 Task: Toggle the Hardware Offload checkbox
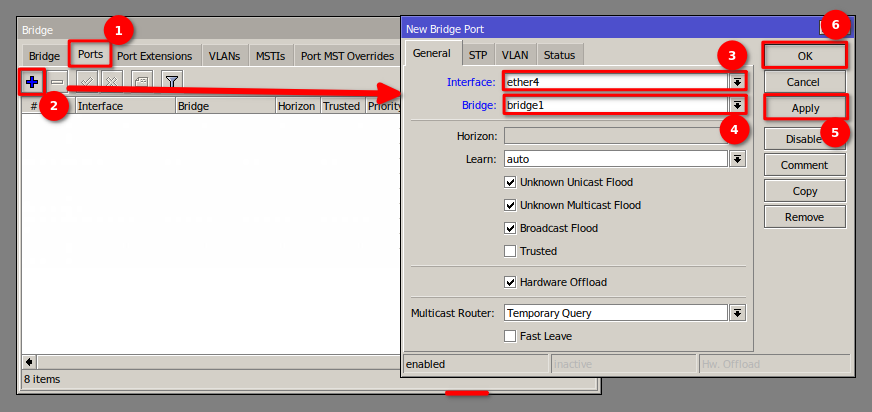pos(511,282)
